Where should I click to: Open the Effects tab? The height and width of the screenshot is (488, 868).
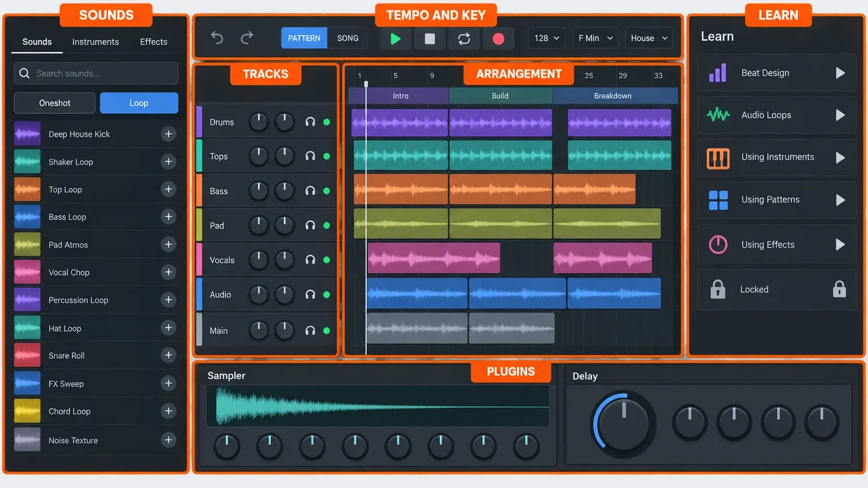click(154, 42)
